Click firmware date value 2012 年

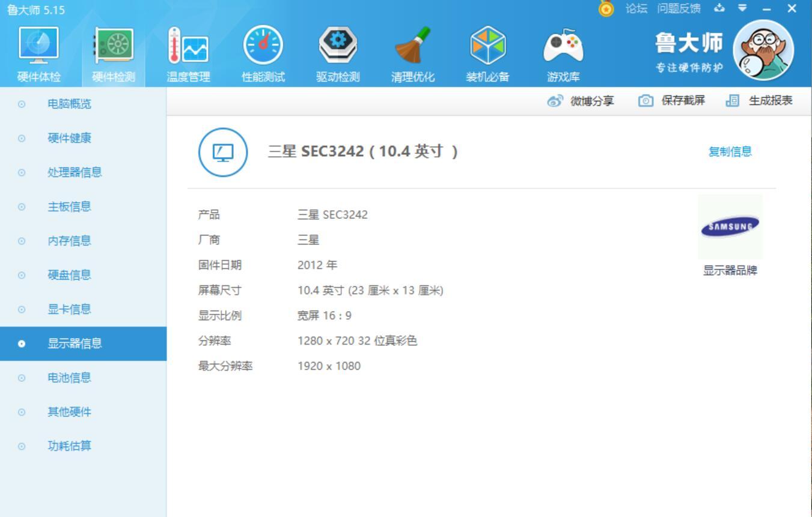pyautogui.click(x=317, y=265)
